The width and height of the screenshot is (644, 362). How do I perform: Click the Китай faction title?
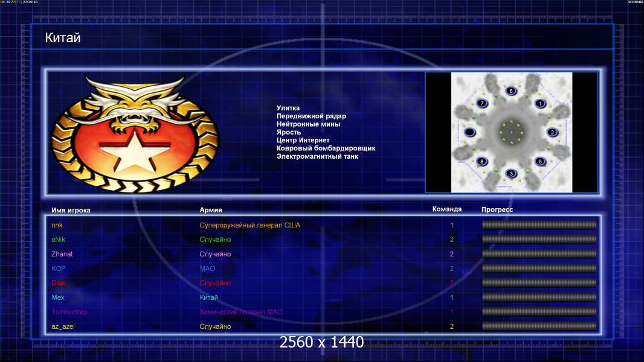[63, 38]
